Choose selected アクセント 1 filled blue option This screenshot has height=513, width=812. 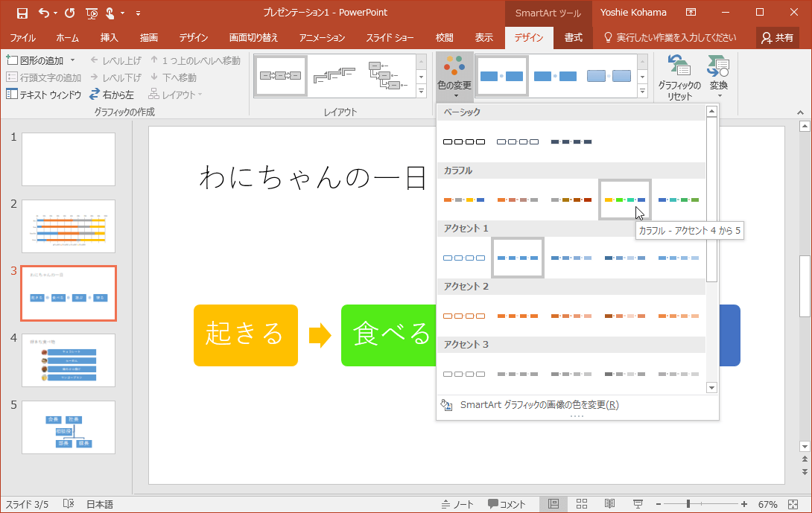click(517, 258)
